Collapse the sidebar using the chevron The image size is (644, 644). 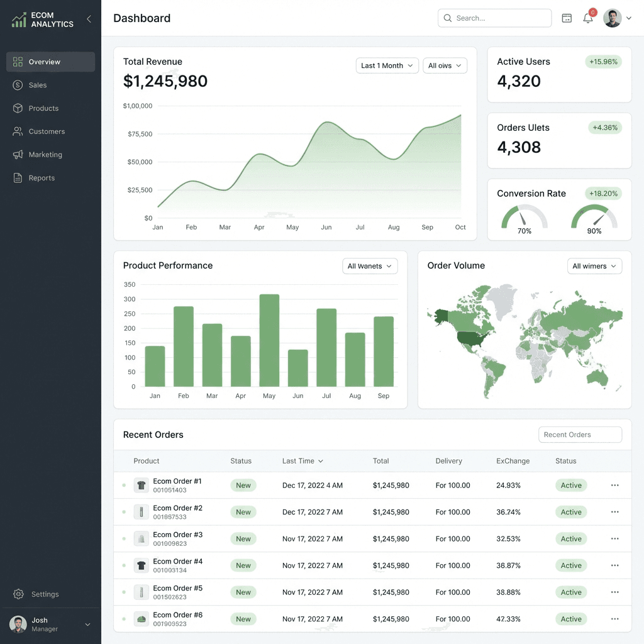[x=89, y=19]
